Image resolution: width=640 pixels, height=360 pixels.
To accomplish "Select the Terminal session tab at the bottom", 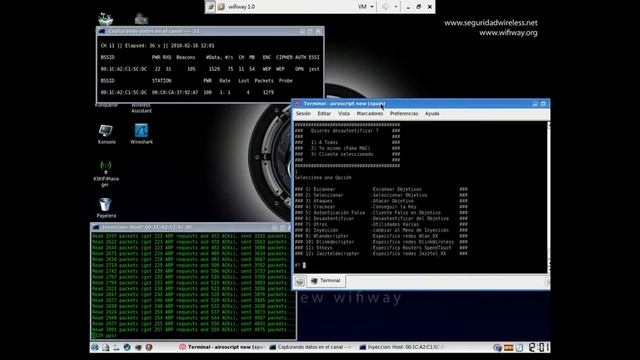I will (326, 281).
